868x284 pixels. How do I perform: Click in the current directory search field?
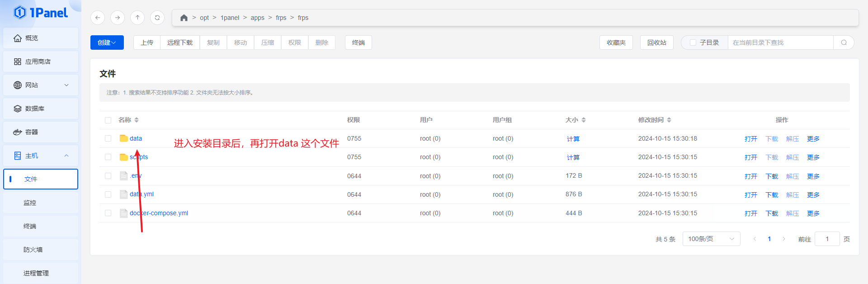(780, 43)
